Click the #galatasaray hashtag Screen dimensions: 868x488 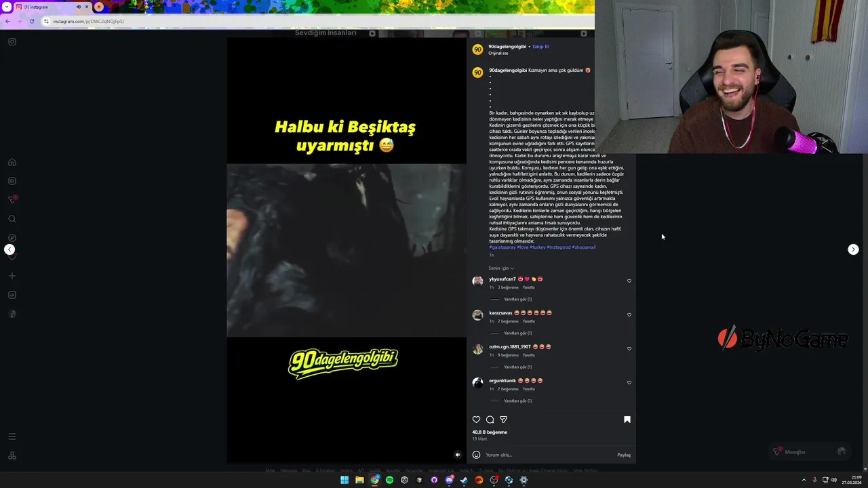point(502,247)
